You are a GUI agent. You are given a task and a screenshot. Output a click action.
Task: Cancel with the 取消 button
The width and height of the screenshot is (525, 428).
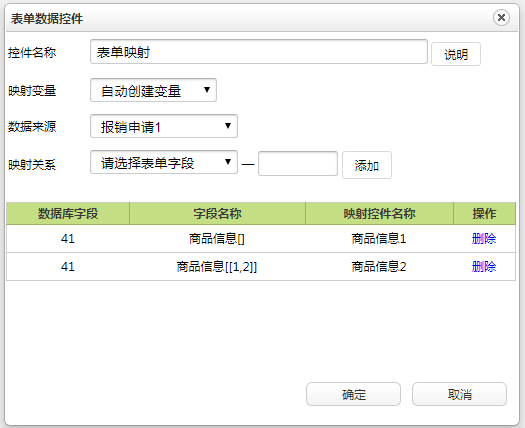click(459, 394)
